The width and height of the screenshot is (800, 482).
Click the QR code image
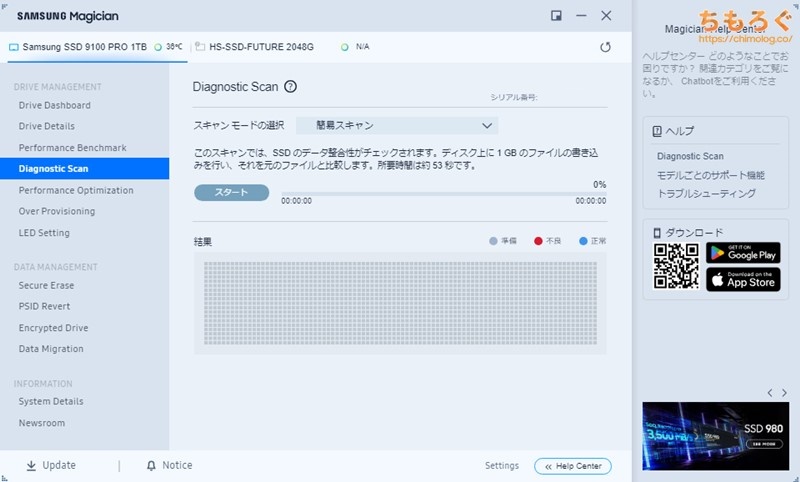coord(676,266)
